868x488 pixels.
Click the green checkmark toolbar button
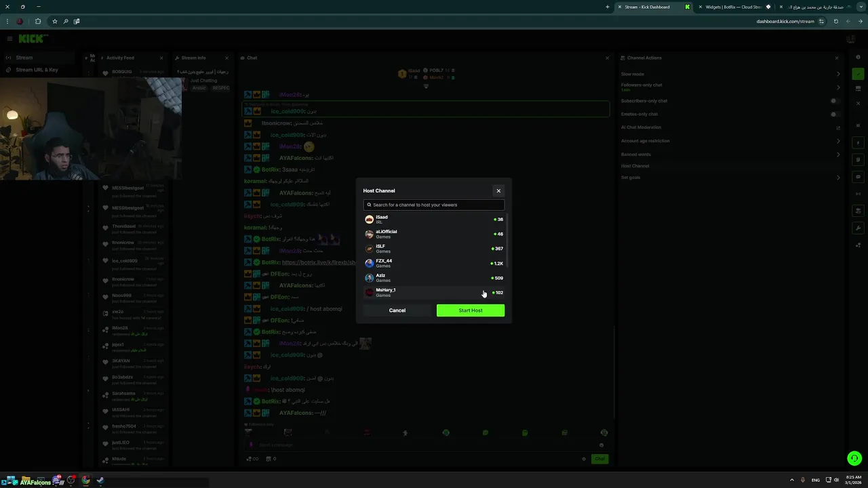pyautogui.click(x=859, y=74)
